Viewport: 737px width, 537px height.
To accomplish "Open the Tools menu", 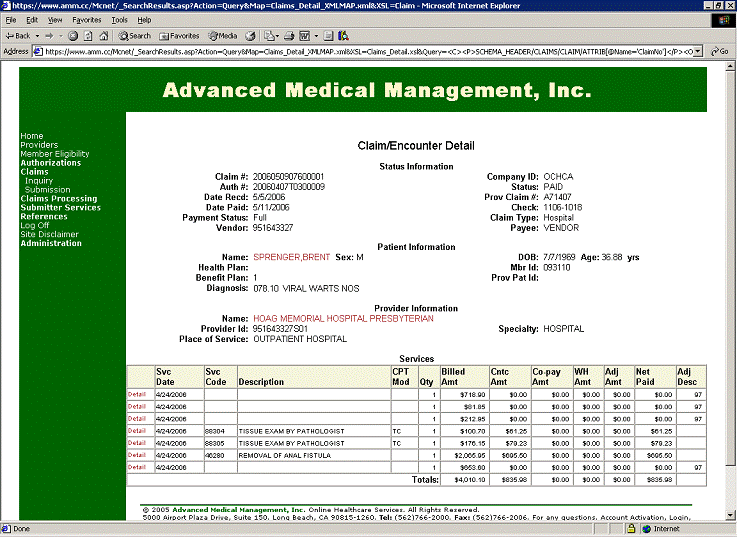I will pyautogui.click(x=119, y=19).
